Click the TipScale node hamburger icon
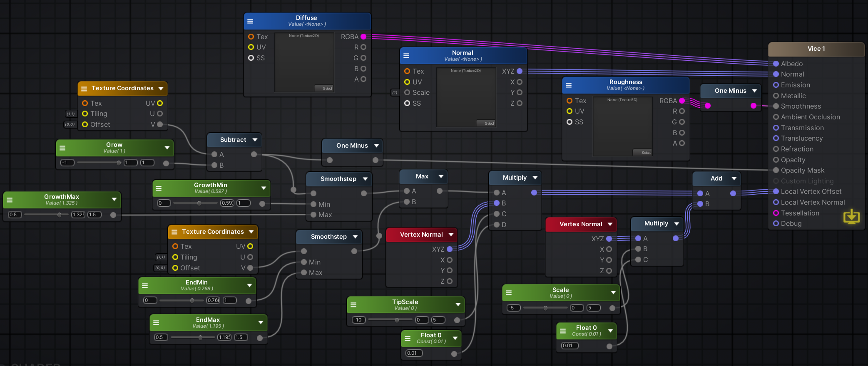This screenshot has height=366, width=868. click(x=353, y=305)
